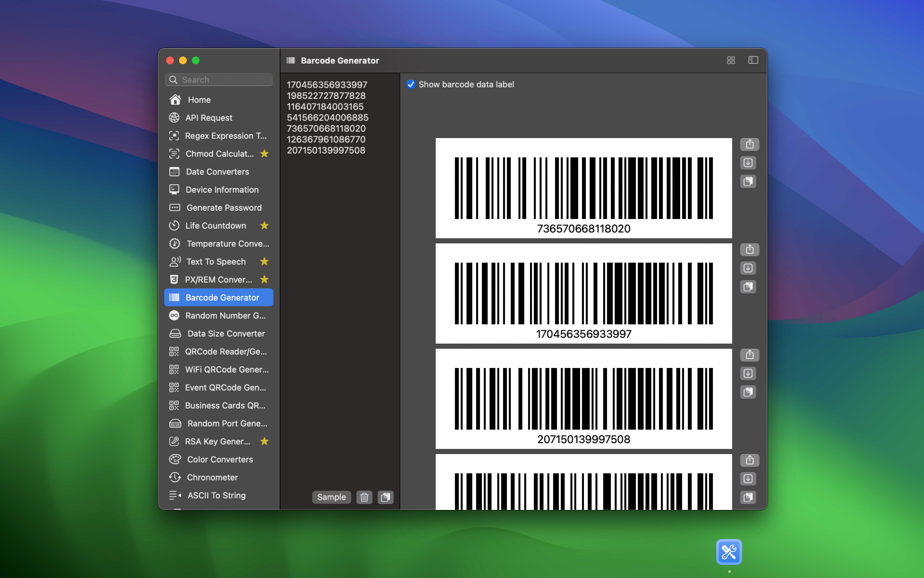Screen dimensions: 924x578
Task: Click the 170456356933997 barcode image
Action: [584, 293]
